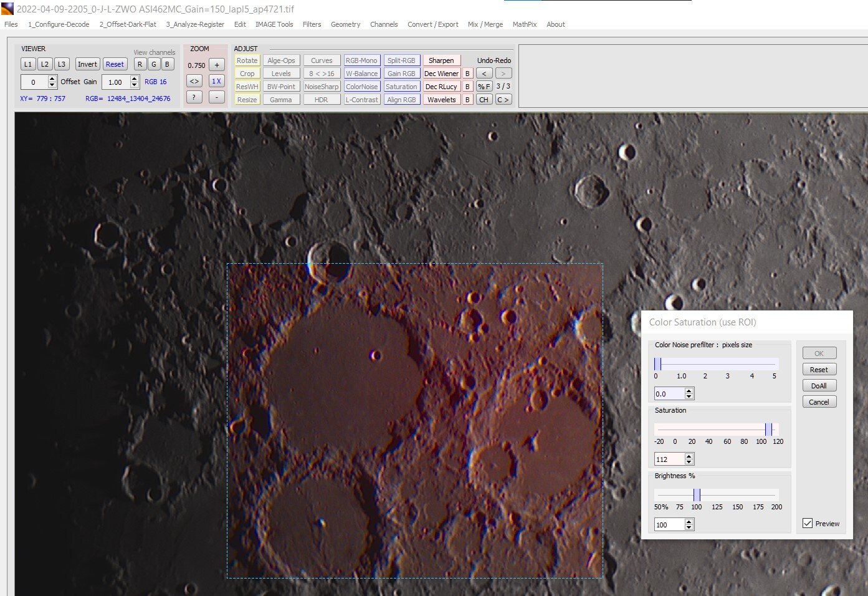Image resolution: width=868 pixels, height=596 pixels.
Task: Open the Channels menu
Action: point(384,24)
